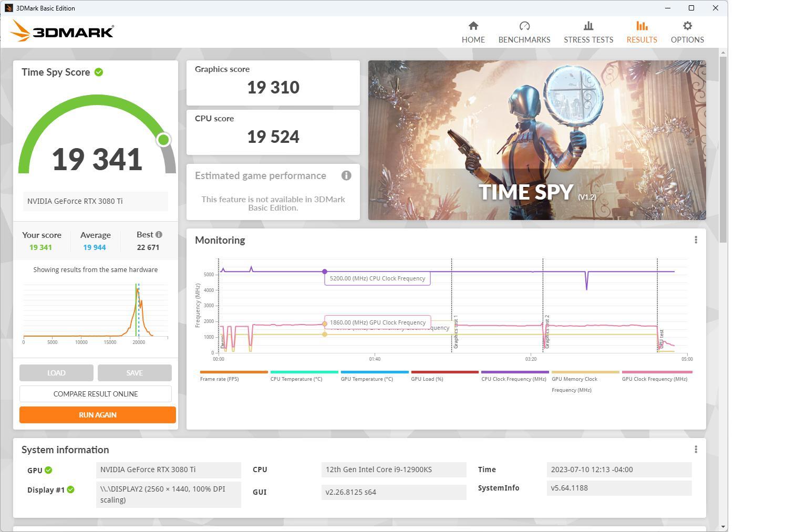Click the Best score info icon
Screen dimensions: 807x532
click(x=159, y=235)
